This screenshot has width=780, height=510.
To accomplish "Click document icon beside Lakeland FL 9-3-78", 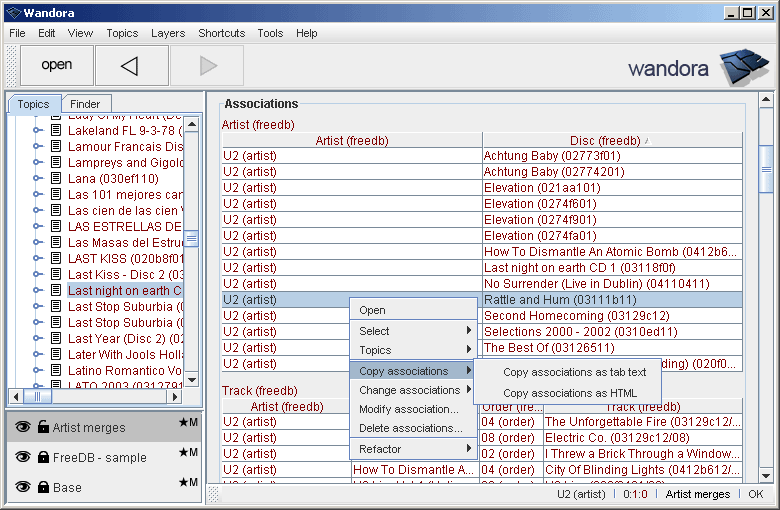I will click(56, 130).
